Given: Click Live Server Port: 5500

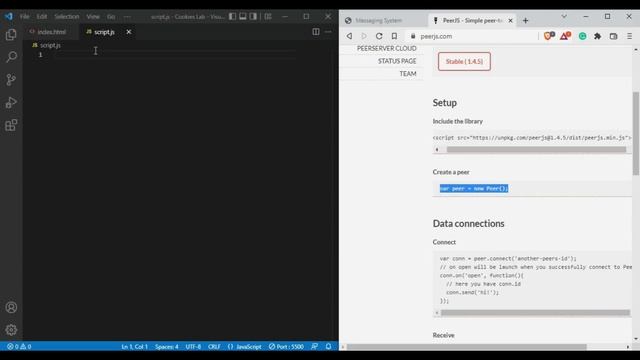Looking at the screenshot, I should (x=286, y=347).
